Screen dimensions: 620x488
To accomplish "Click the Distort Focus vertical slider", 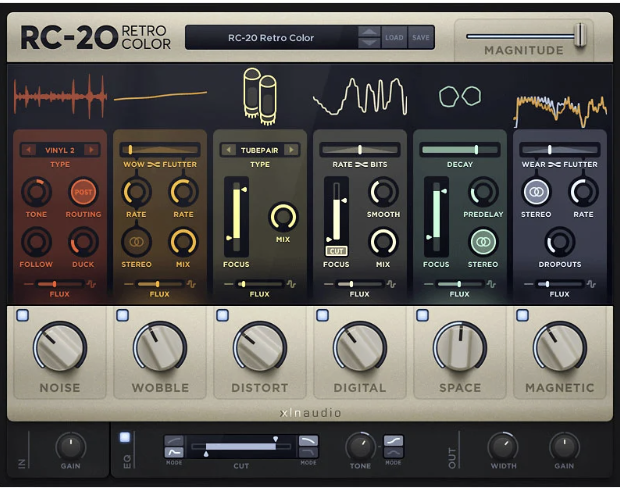I will click(236, 217).
